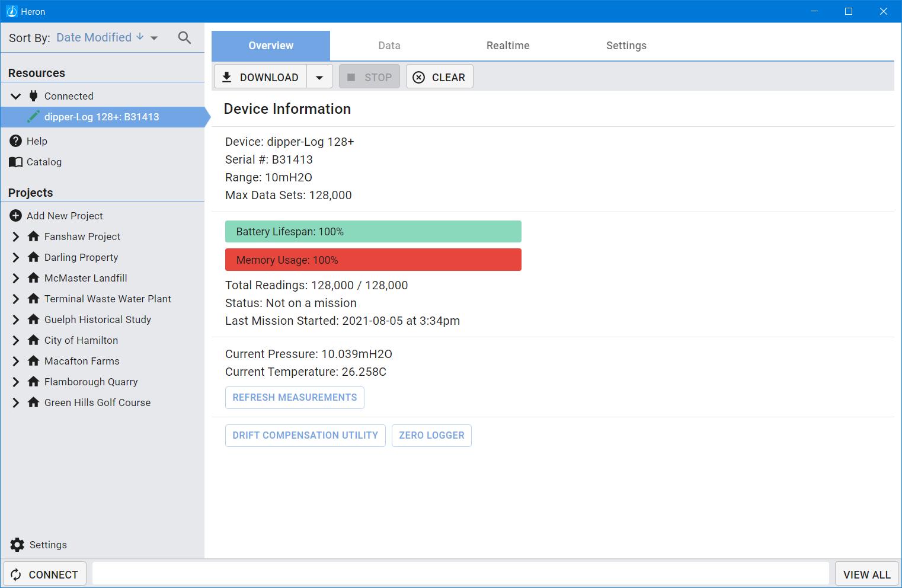Click the Help question mark icon
Screen dimensions: 902x588
point(16,141)
